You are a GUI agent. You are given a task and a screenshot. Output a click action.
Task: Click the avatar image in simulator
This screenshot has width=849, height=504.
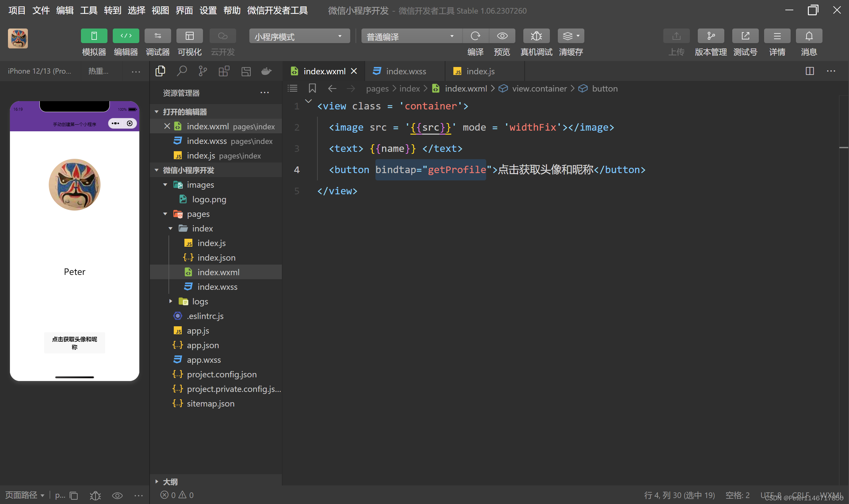pos(74,185)
